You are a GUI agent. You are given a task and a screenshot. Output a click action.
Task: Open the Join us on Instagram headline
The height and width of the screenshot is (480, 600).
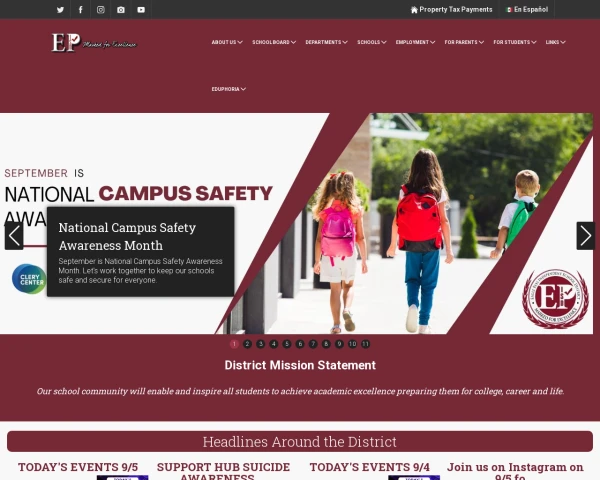[x=515, y=471]
